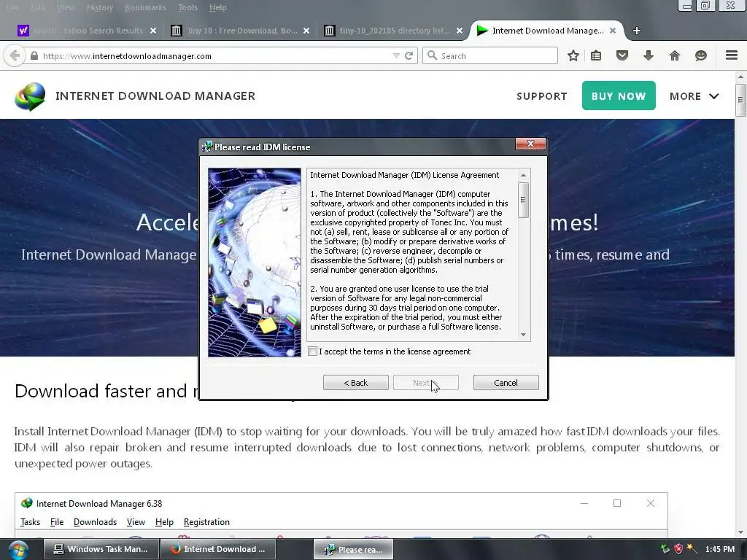This screenshot has width=747, height=560.
Task: Click the red shield tray icon
Action: click(678, 549)
